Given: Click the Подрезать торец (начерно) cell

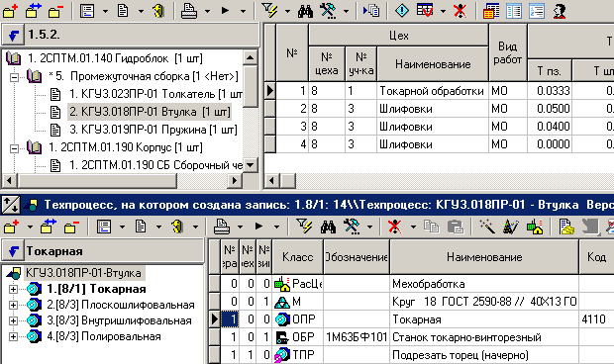Looking at the screenshot, I should 484,355.
